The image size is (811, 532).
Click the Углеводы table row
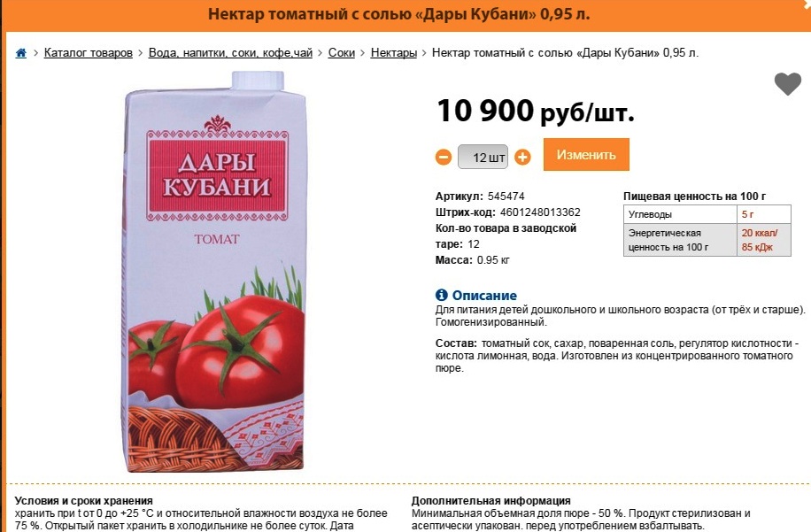click(707, 214)
